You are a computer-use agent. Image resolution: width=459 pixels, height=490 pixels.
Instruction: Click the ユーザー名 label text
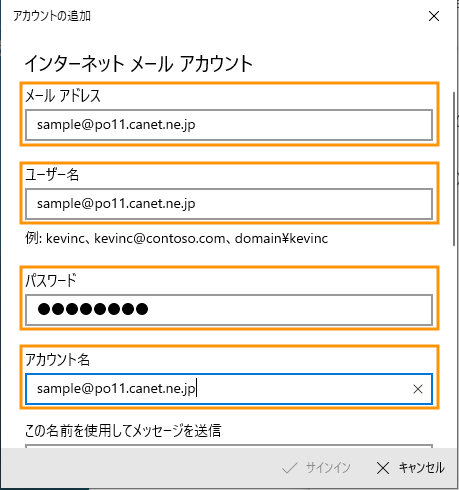(52, 175)
